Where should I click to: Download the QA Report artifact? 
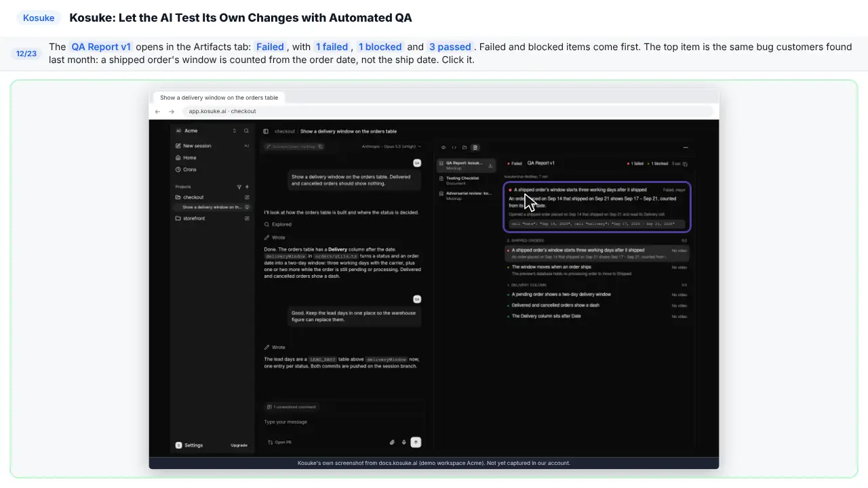[x=491, y=165]
